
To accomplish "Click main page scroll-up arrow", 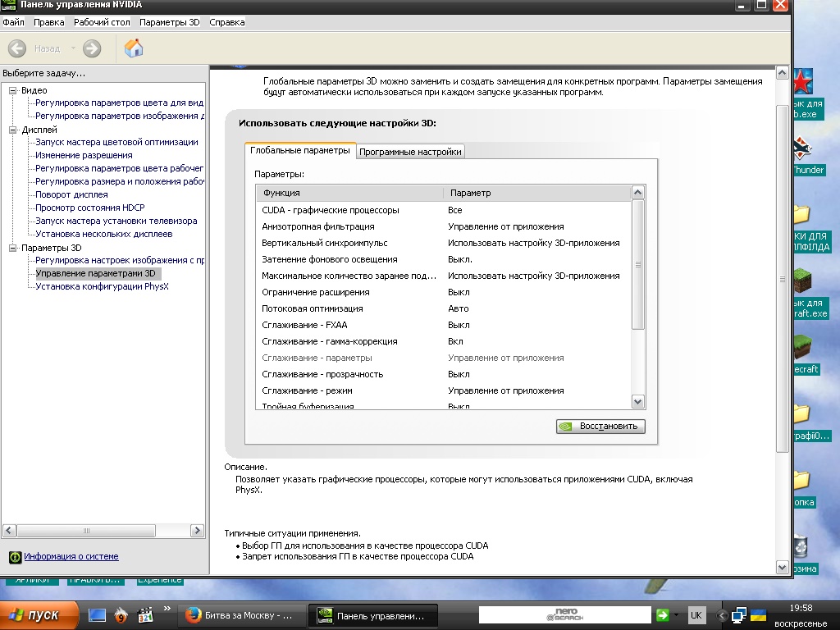I will (x=782, y=73).
